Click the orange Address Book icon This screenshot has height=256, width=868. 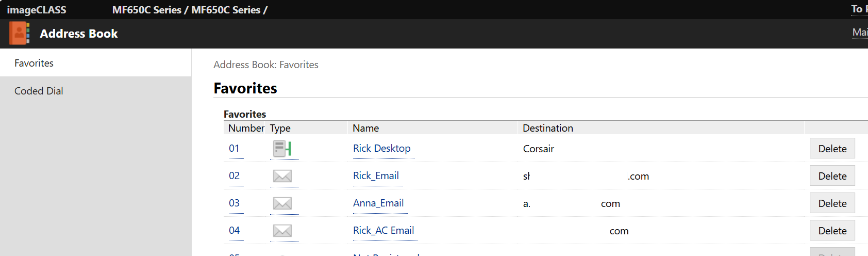pyautogui.click(x=20, y=34)
